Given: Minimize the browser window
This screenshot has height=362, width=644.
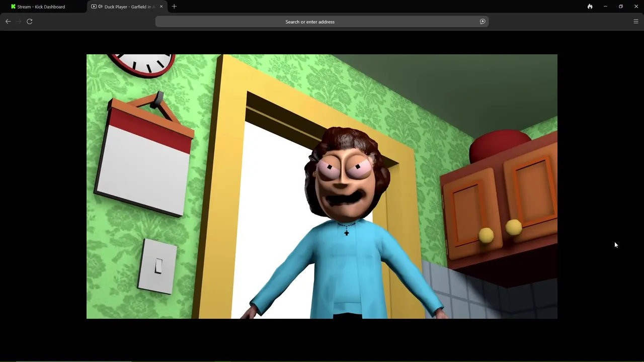Looking at the screenshot, I should (x=605, y=7).
